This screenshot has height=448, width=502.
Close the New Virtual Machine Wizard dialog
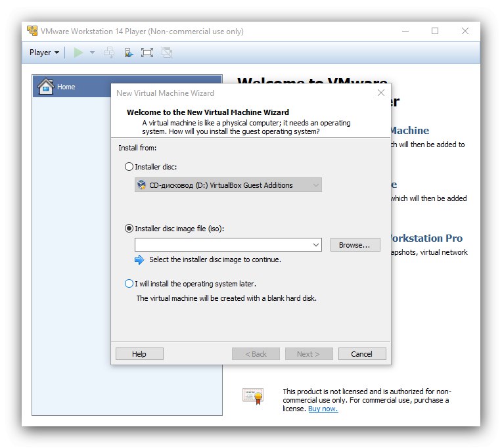point(381,93)
